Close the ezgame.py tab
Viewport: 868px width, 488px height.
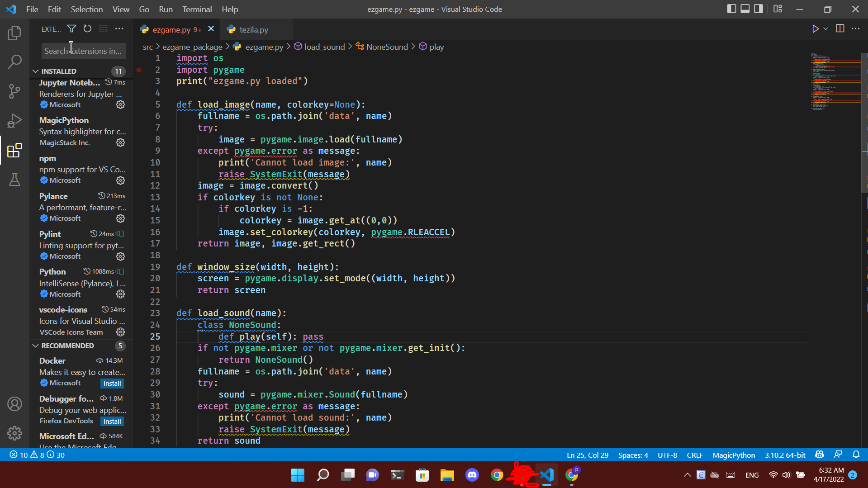tap(211, 29)
